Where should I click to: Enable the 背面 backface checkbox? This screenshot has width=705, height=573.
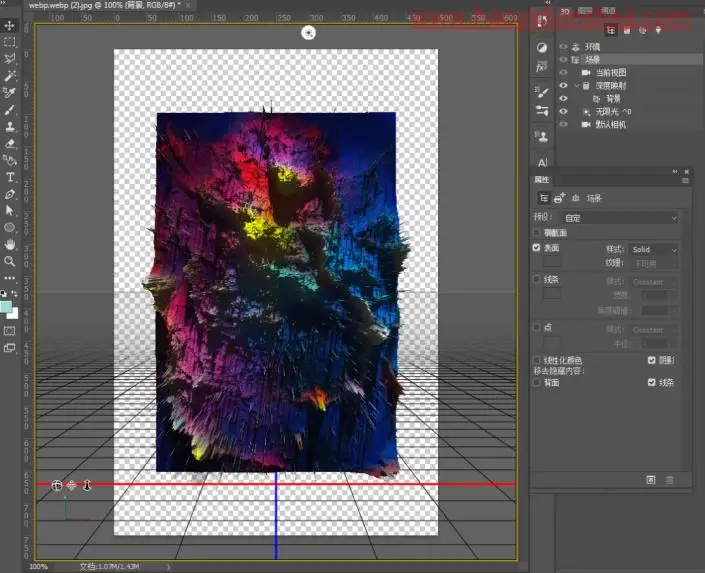click(x=536, y=382)
